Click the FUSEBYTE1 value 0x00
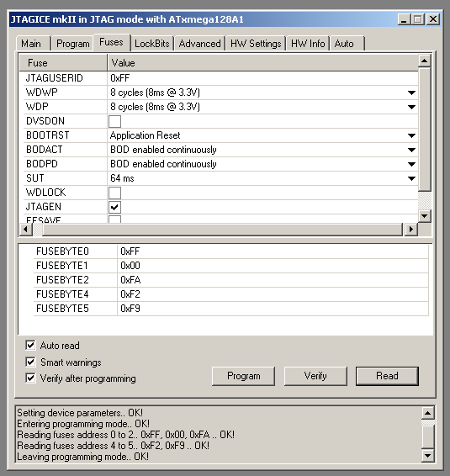Screen dimensions: 450x476 (x=130, y=266)
